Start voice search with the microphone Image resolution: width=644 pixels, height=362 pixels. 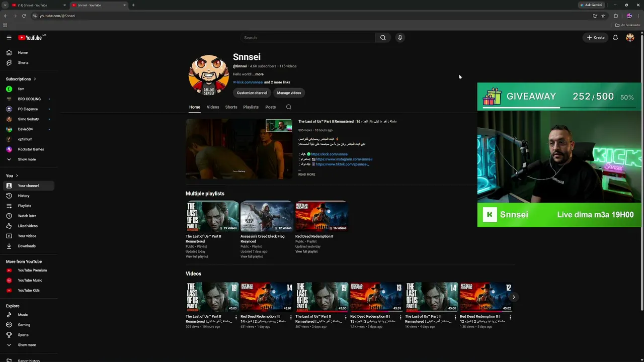tap(400, 38)
